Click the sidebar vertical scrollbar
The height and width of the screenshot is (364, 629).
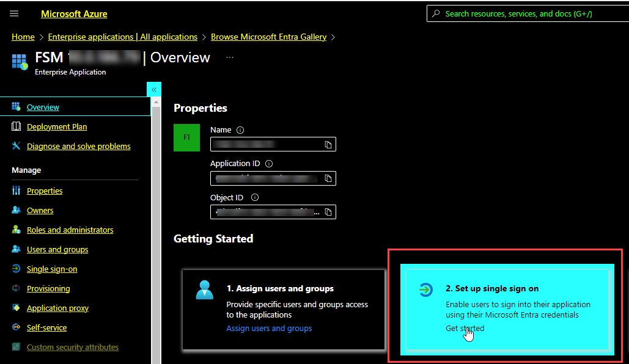pos(156,232)
